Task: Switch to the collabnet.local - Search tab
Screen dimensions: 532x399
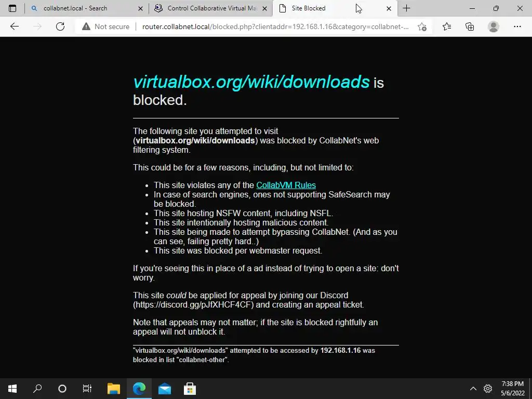Action: coord(87,8)
